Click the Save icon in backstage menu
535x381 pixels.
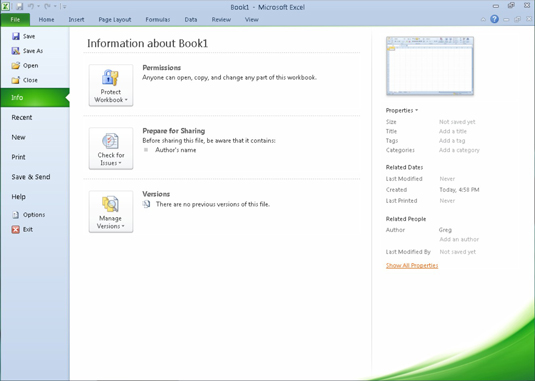pos(16,36)
